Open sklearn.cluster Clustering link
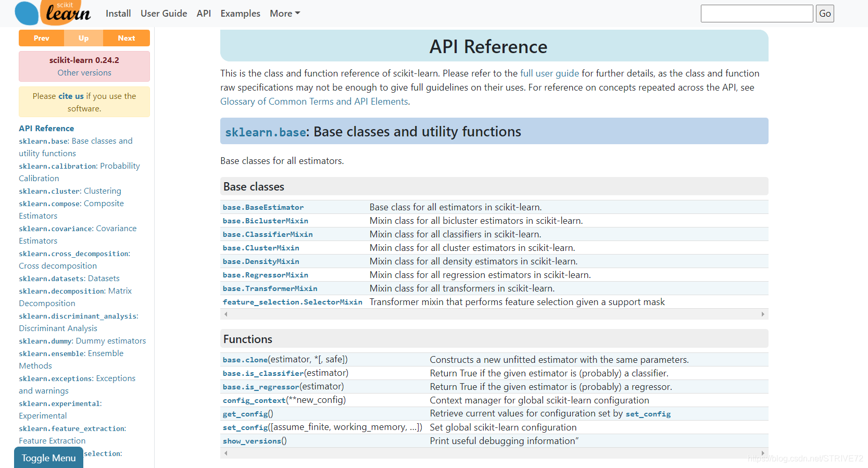Screen dimensions: 868x468 [x=70, y=191]
